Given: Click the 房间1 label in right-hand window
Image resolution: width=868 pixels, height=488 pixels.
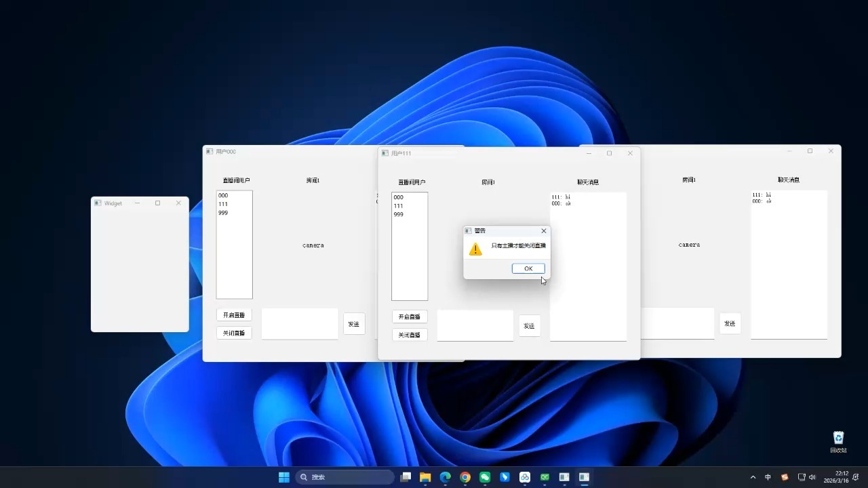Looking at the screenshot, I should [x=689, y=180].
